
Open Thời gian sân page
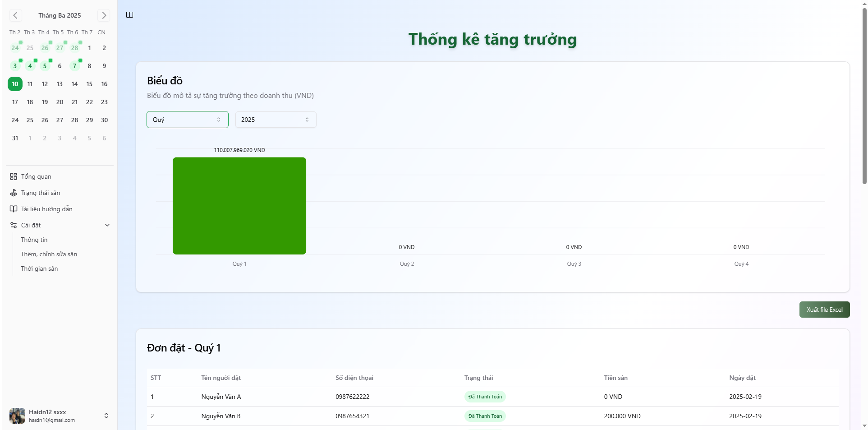click(39, 268)
